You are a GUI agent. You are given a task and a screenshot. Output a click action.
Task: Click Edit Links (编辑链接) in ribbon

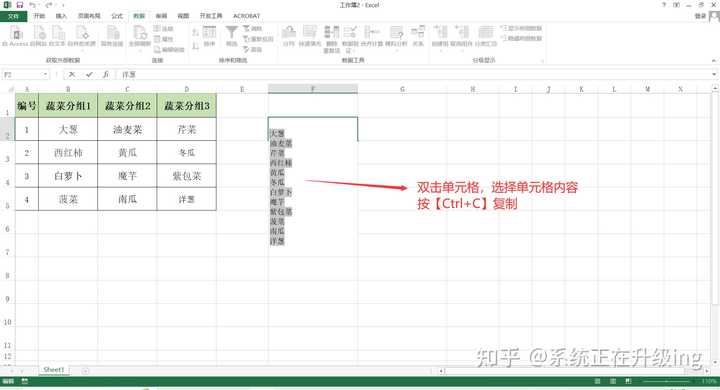[x=169, y=49]
